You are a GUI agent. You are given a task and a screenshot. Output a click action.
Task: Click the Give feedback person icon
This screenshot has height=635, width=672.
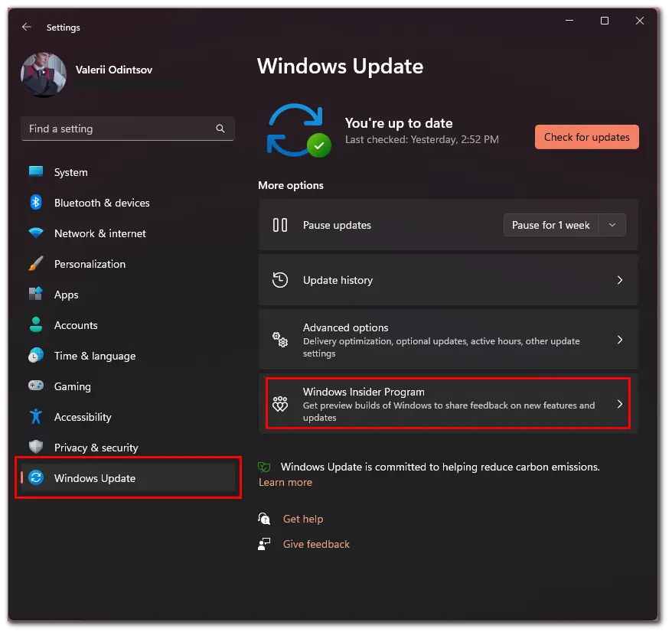pos(264,544)
